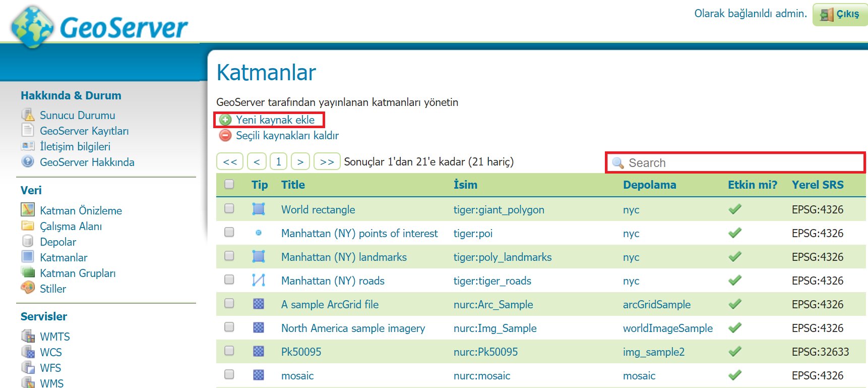The width and height of the screenshot is (868, 388).
Task: Toggle the select-all checkbox in table header
Action: (229, 184)
